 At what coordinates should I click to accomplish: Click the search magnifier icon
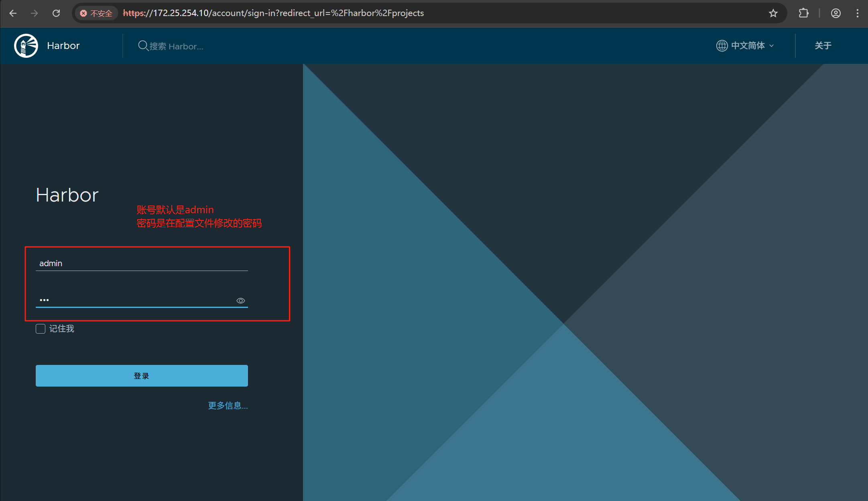point(143,46)
